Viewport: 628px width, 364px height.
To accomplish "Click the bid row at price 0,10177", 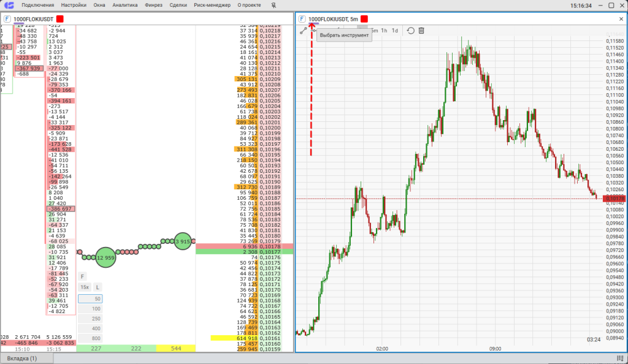I will 244,252.
